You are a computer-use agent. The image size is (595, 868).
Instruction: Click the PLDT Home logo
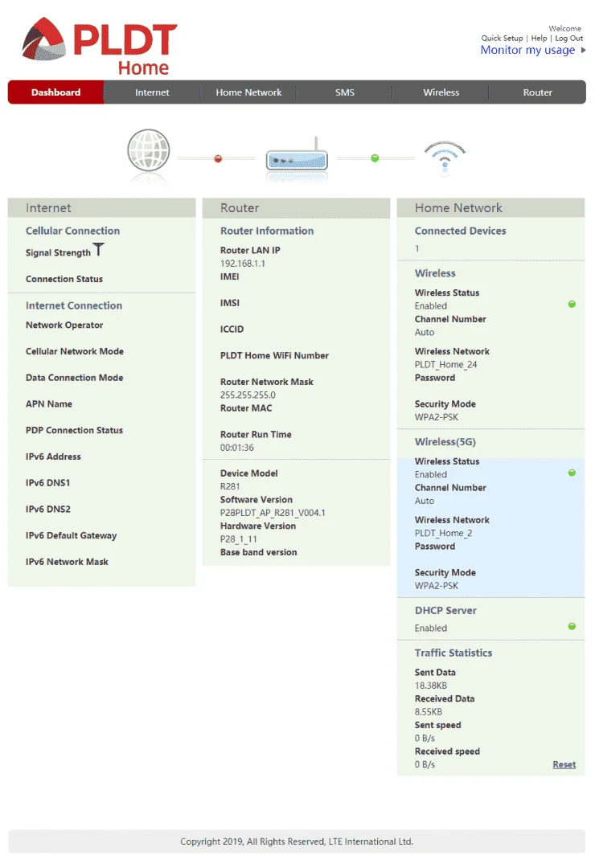[100, 47]
